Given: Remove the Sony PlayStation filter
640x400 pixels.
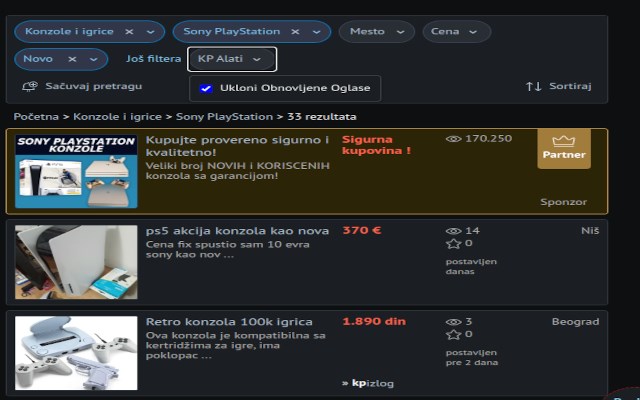Looking at the screenshot, I should (295, 31).
